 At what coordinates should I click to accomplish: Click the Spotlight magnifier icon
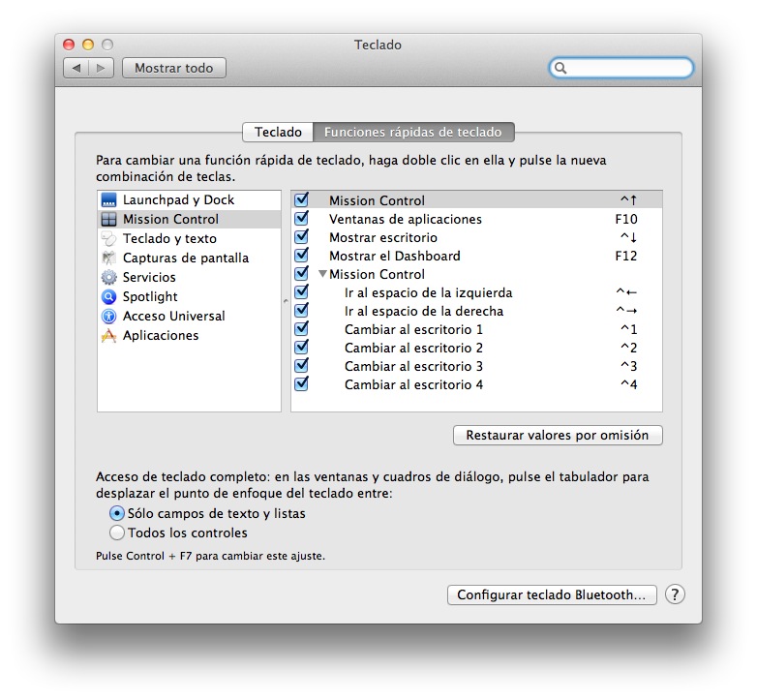pyautogui.click(x=108, y=297)
